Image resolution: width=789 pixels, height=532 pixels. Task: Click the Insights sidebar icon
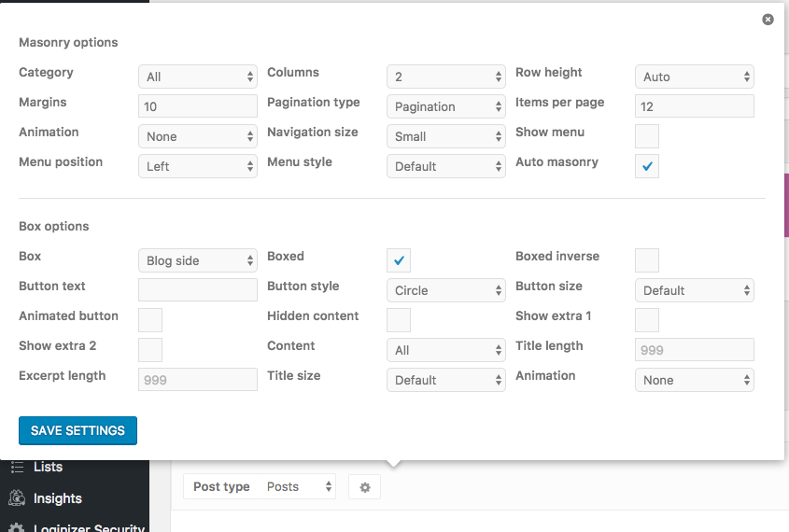[17, 497]
